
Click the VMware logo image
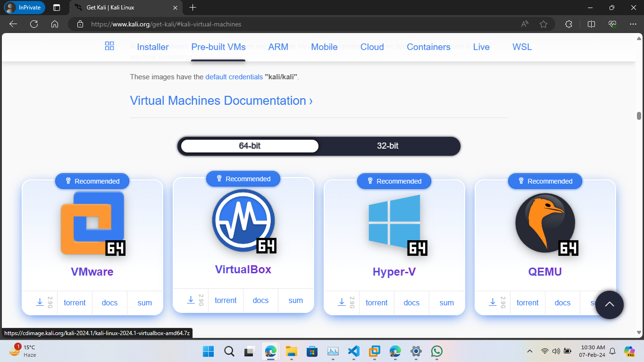click(x=92, y=223)
